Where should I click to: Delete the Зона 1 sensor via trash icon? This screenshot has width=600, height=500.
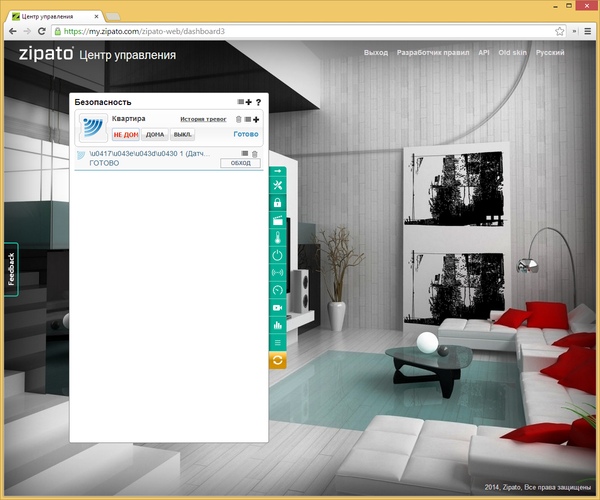click(254, 154)
